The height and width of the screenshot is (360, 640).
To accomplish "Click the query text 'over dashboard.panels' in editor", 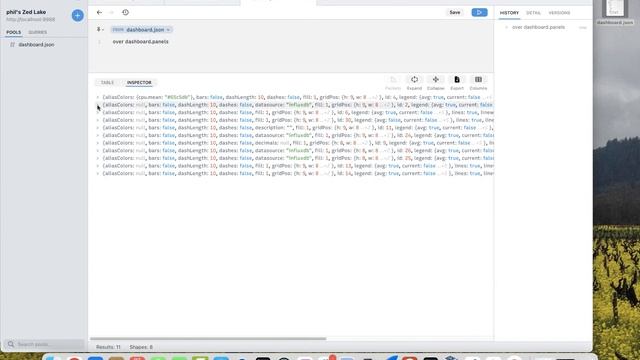I will pyautogui.click(x=140, y=42).
